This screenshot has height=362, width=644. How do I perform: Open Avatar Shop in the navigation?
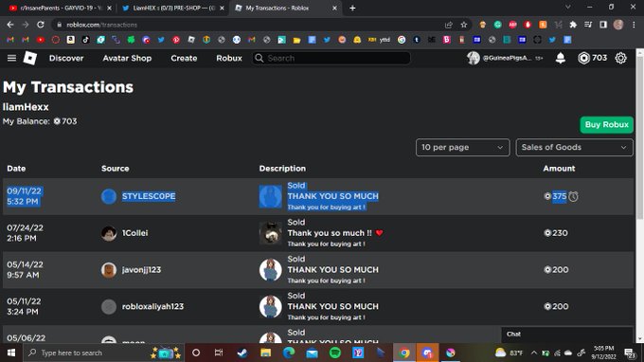(127, 58)
